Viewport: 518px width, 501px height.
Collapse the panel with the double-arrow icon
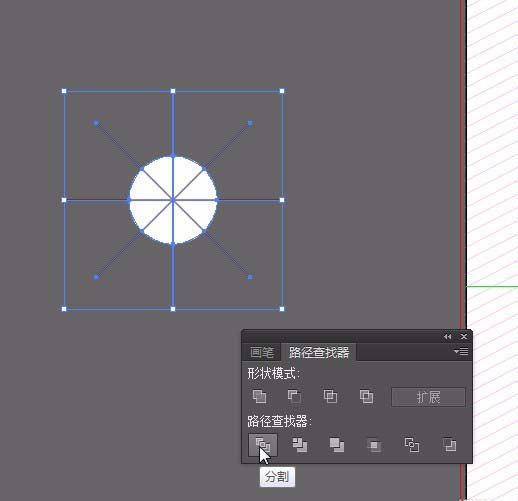(448, 337)
